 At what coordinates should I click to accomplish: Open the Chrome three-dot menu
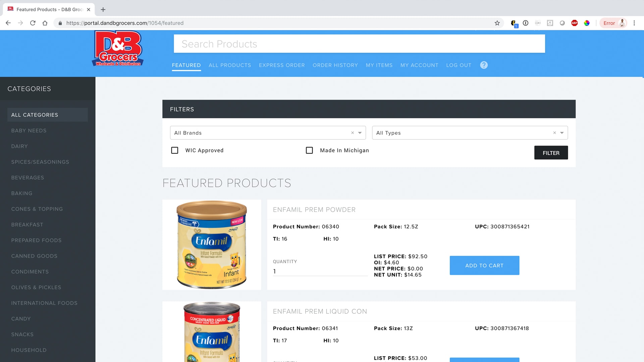[x=634, y=23]
